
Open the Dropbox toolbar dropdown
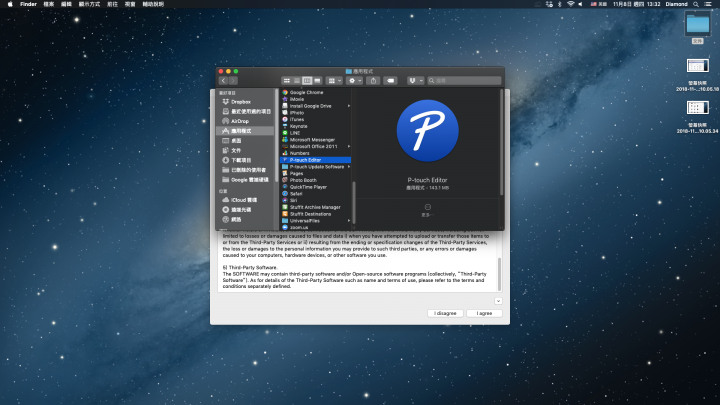coord(415,81)
